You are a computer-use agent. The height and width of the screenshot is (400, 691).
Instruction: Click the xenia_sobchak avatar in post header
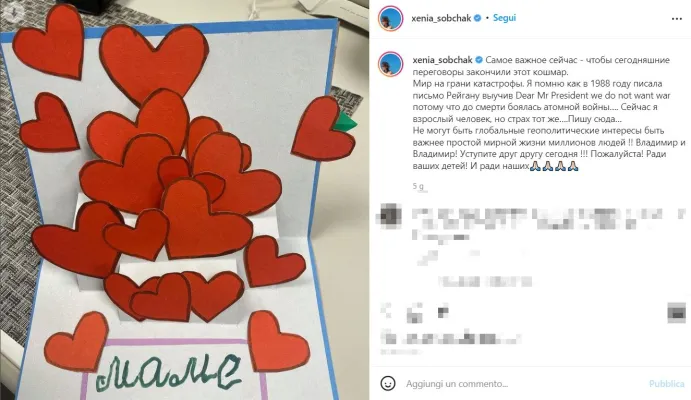click(390, 19)
